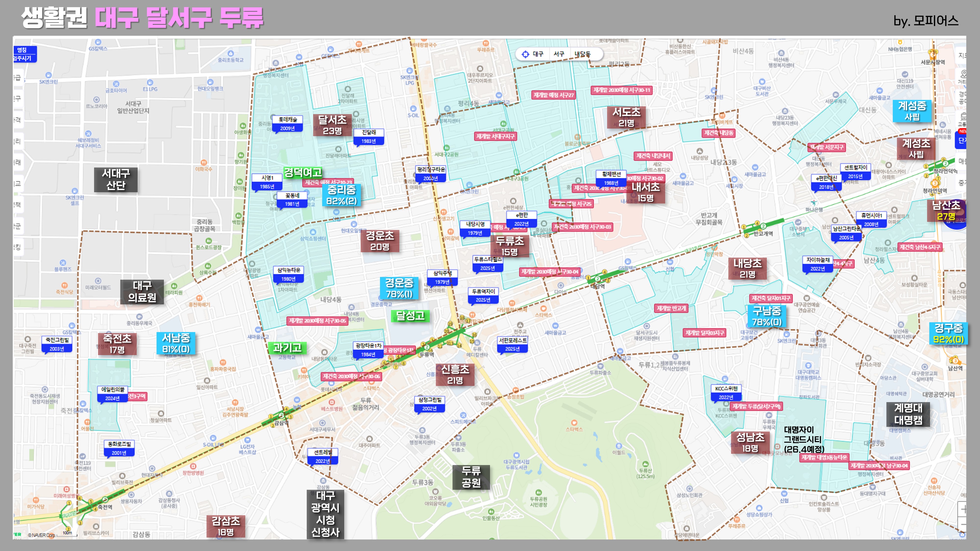Toggle the blue 명칭/입주시기 label button
Viewport: 980px width, 551px height.
coord(24,54)
